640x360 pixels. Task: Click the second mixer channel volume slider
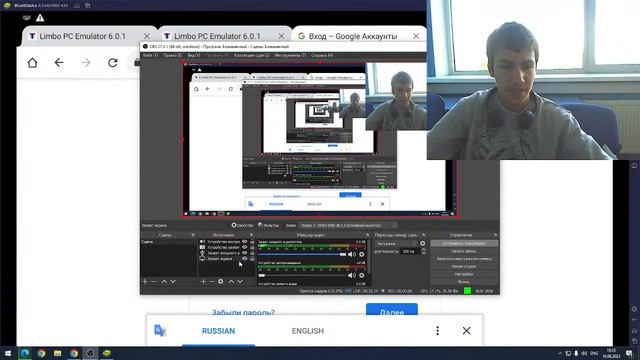coord(302,275)
